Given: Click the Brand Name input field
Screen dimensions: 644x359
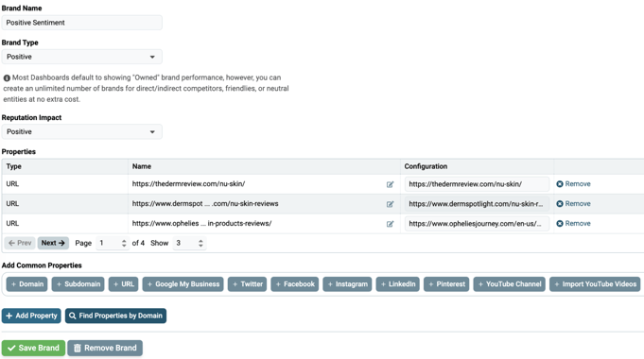Looking at the screenshot, I should click(81, 23).
